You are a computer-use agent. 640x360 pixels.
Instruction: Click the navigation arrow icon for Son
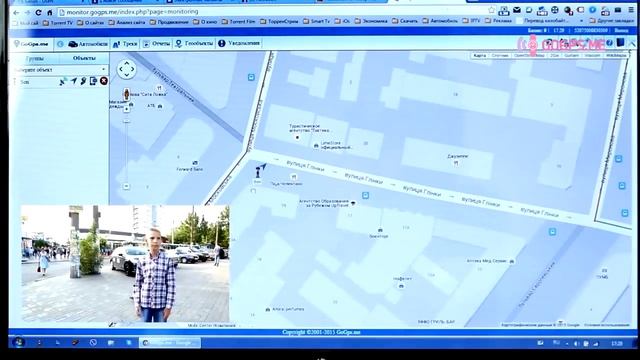[73, 81]
